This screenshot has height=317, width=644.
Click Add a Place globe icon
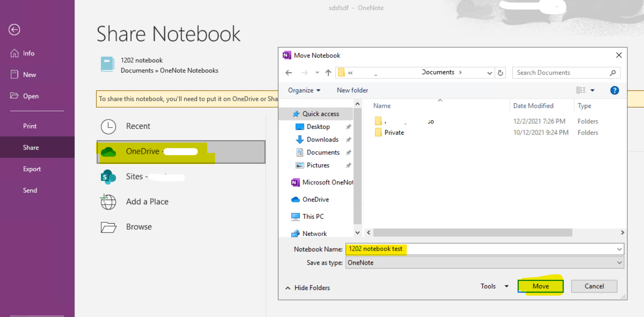tap(108, 202)
